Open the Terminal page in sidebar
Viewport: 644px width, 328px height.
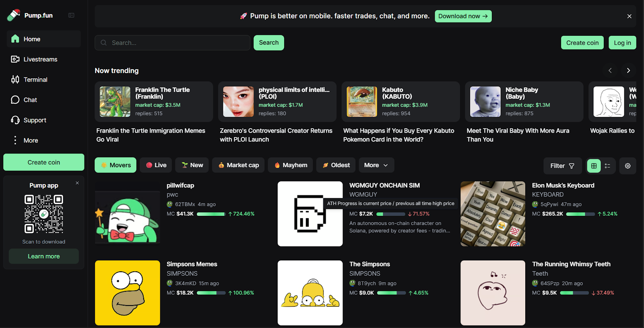pos(35,80)
